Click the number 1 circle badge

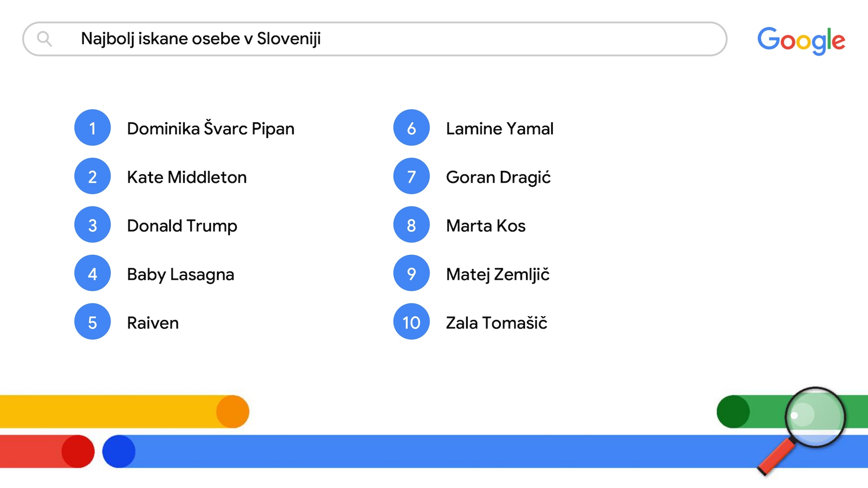click(92, 128)
